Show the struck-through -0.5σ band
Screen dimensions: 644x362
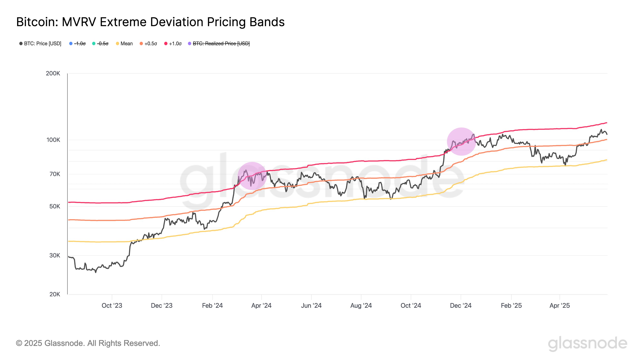tap(102, 43)
